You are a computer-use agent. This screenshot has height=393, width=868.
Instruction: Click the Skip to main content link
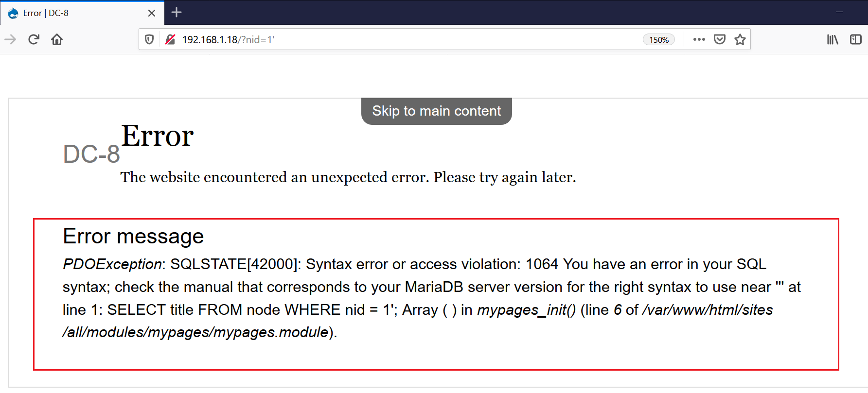pos(436,111)
